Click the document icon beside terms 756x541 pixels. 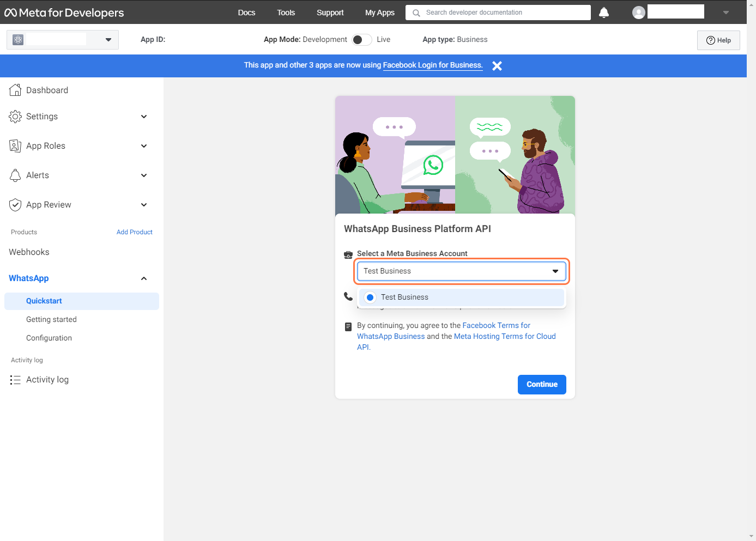pos(348,327)
